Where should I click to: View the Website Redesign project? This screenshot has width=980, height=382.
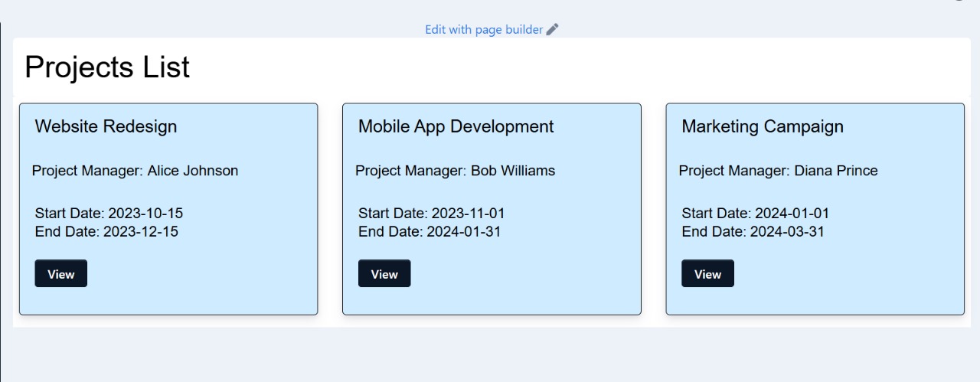(61, 274)
